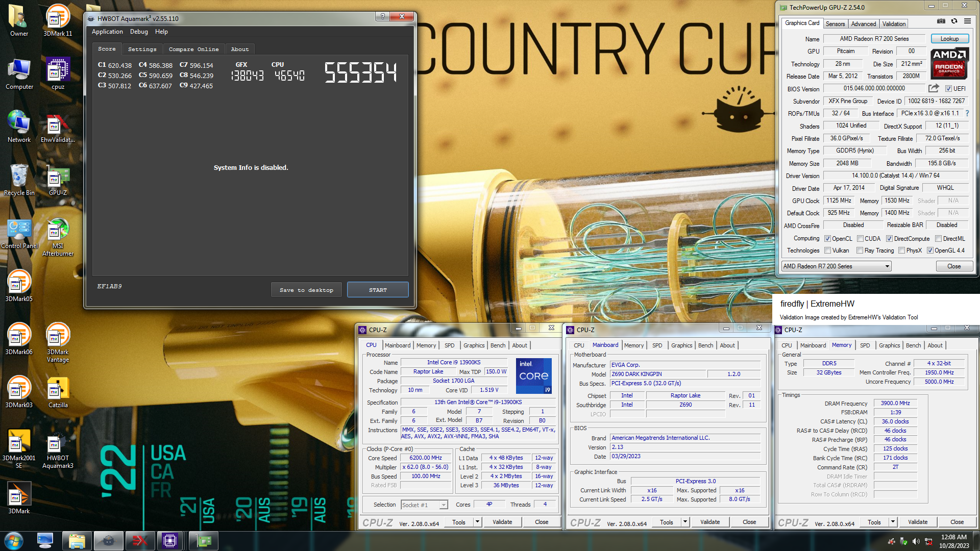Click the GPU-Z BIOS export share icon
Viewport: 980px width, 551px height.
click(934, 88)
